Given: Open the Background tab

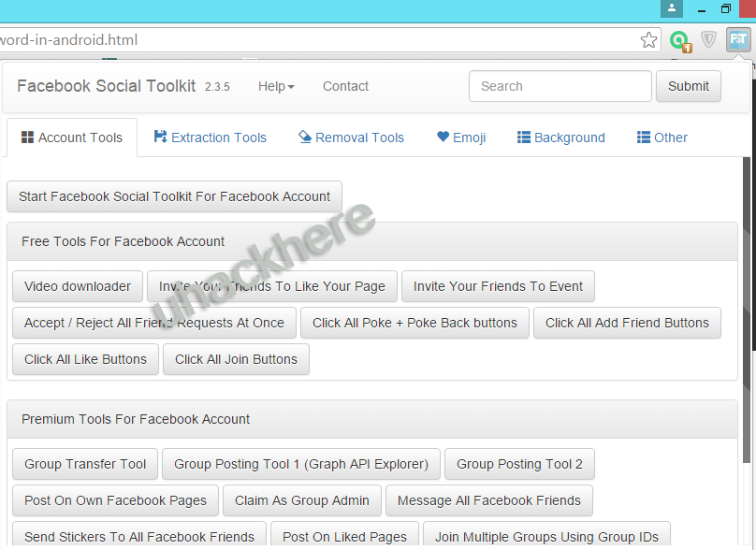Looking at the screenshot, I should point(560,137).
